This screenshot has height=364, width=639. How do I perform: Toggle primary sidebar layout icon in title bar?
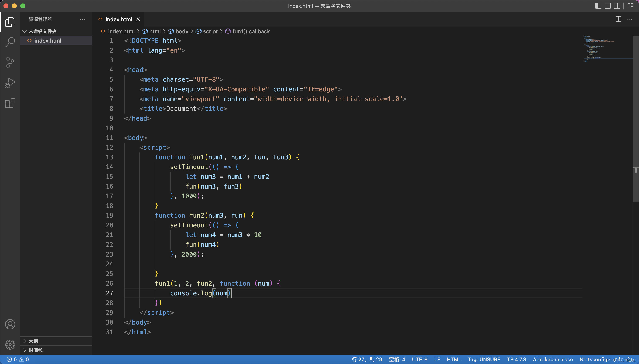click(598, 6)
